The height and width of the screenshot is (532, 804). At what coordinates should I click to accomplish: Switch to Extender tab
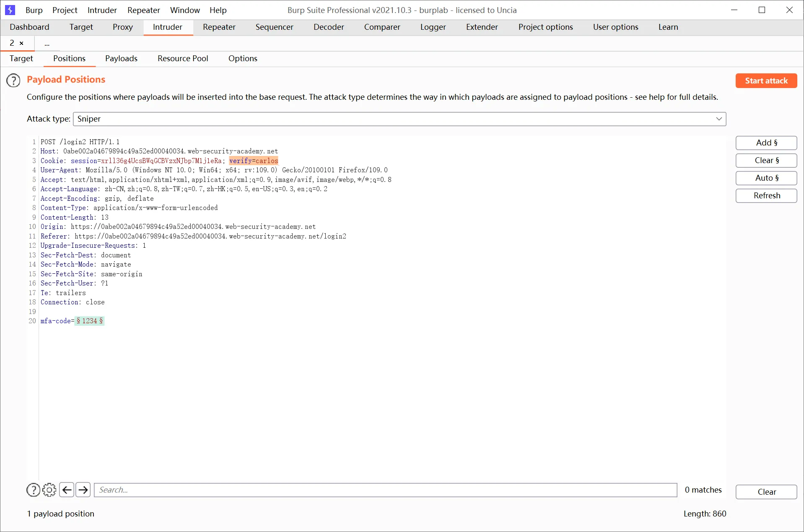tap(482, 27)
